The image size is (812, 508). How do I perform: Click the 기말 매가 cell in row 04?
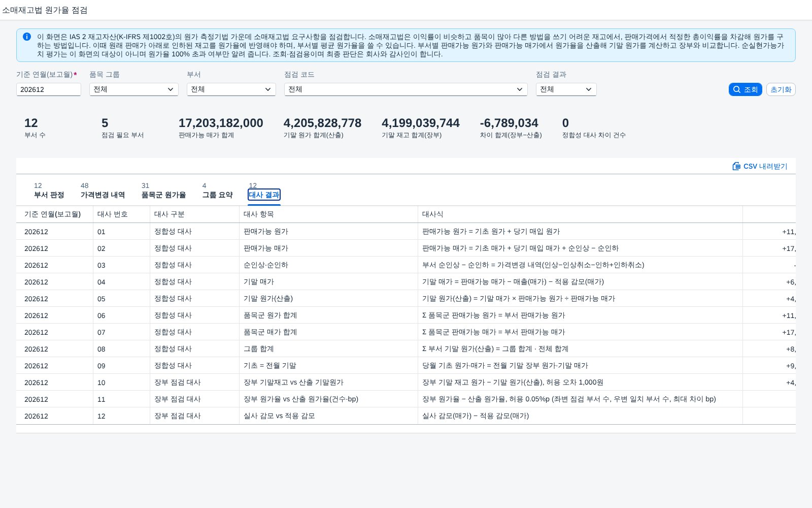click(329, 282)
